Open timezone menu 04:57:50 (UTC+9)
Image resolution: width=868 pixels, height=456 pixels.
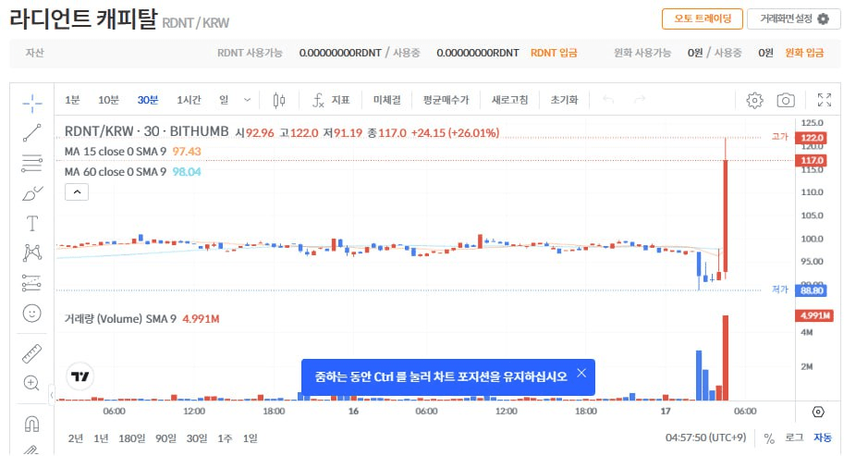706,438
